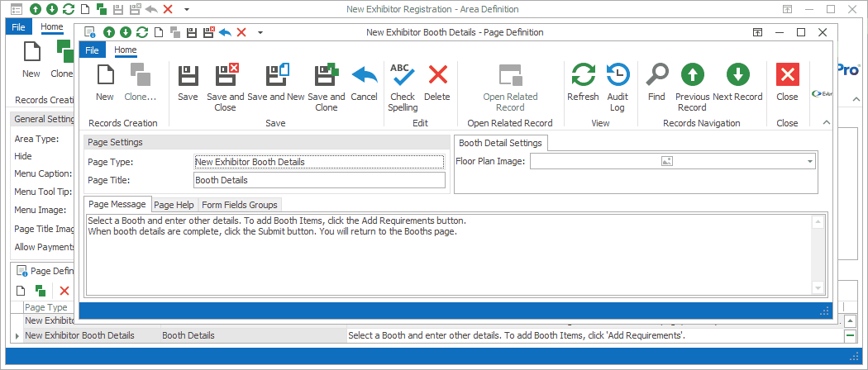This screenshot has width=868, height=370.
Task: Open ribbon display options in Page Definition title bar
Action: (x=758, y=33)
